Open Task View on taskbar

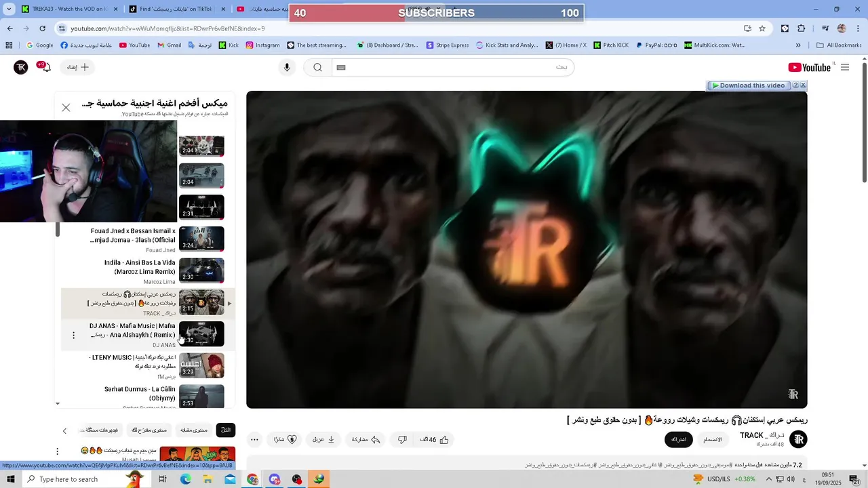click(163, 479)
